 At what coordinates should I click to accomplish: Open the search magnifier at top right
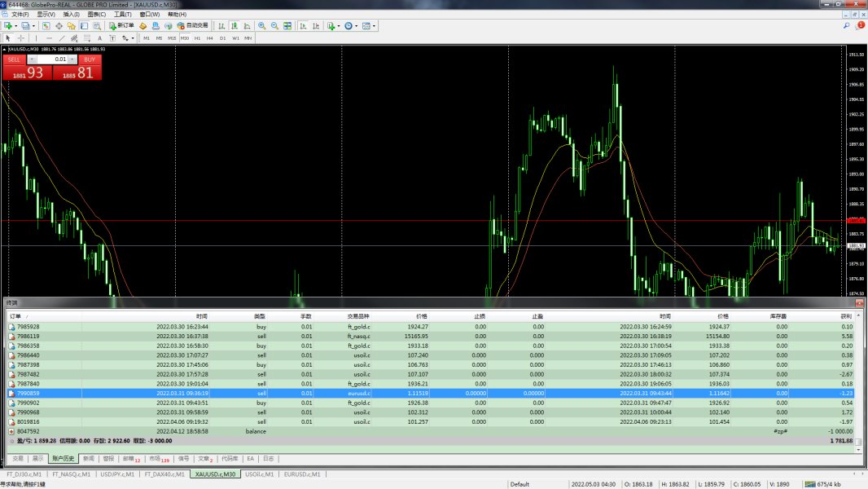pos(848,26)
